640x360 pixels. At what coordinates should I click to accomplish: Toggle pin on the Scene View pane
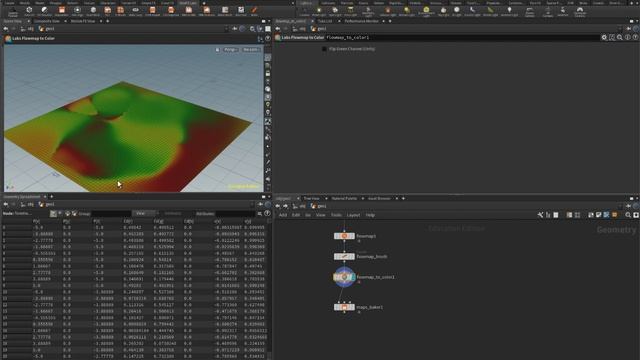235,29
